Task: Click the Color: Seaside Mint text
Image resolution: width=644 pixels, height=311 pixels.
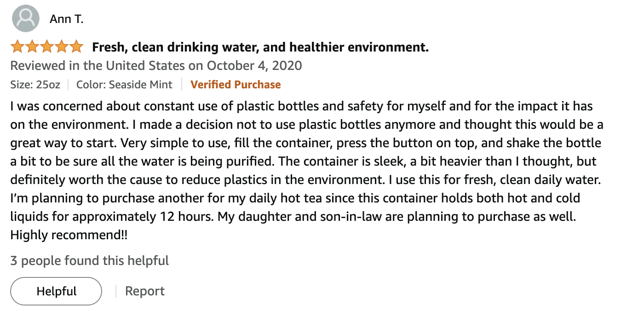Action: 124,85
